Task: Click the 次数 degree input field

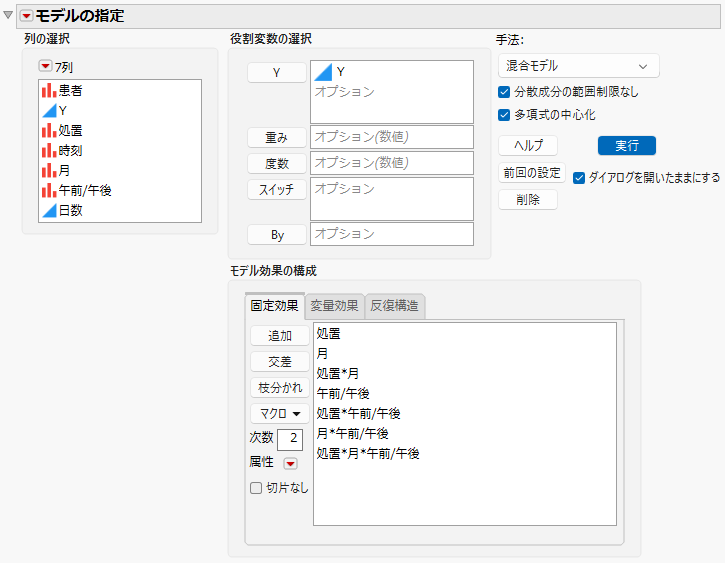Action: pyautogui.click(x=290, y=439)
